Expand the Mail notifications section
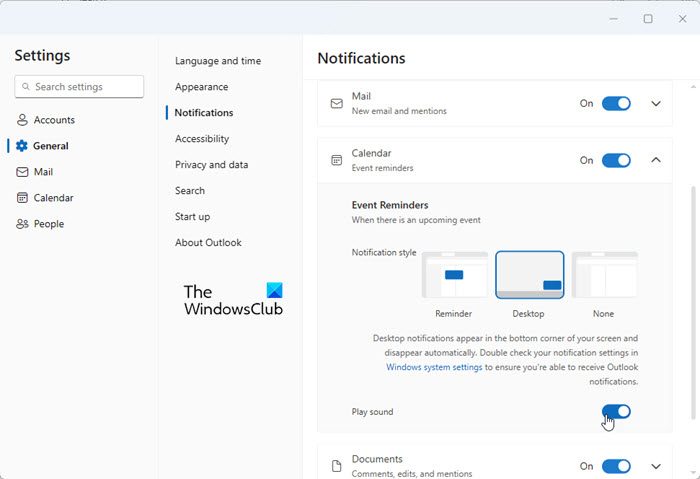Image resolution: width=700 pixels, height=479 pixels. [656, 104]
